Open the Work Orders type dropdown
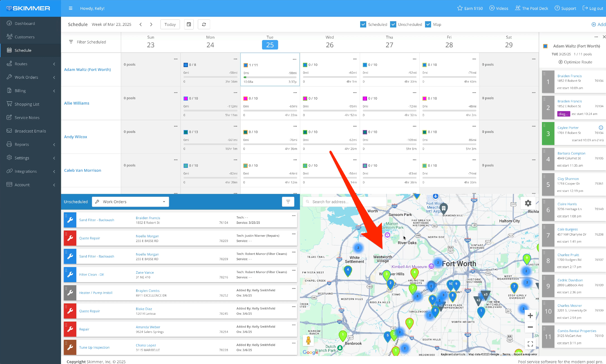Screen dimensions: 606x364 [x=130, y=202]
